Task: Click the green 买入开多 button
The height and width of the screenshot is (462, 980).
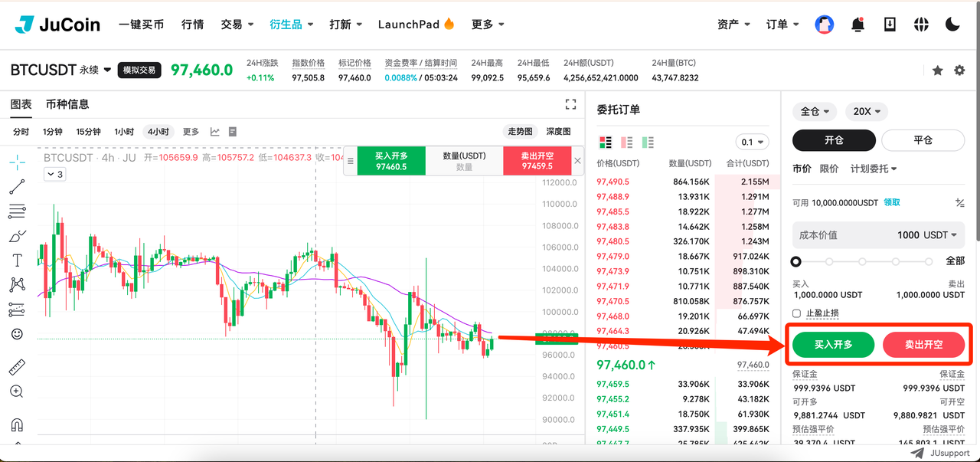Action: pos(833,345)
